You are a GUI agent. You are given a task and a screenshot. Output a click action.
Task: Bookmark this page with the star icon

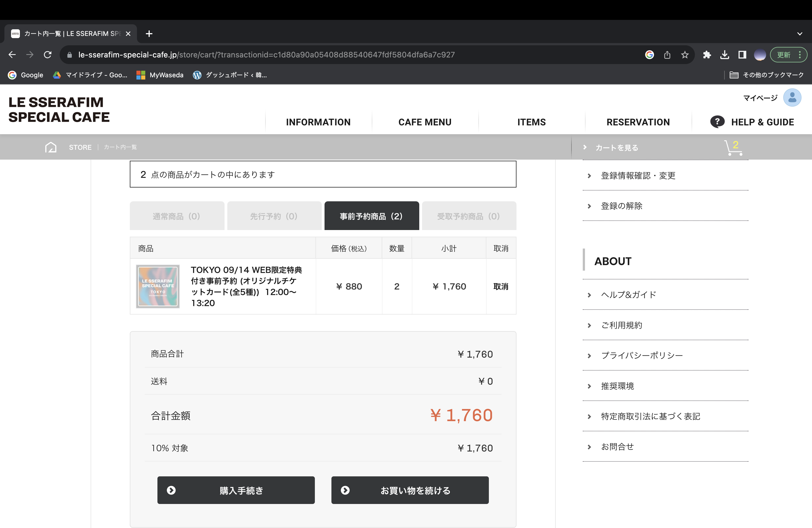point(685,55)
